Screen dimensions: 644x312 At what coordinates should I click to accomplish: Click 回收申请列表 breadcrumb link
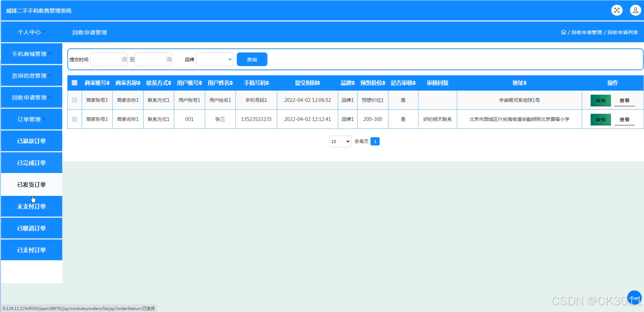[623, 32]
